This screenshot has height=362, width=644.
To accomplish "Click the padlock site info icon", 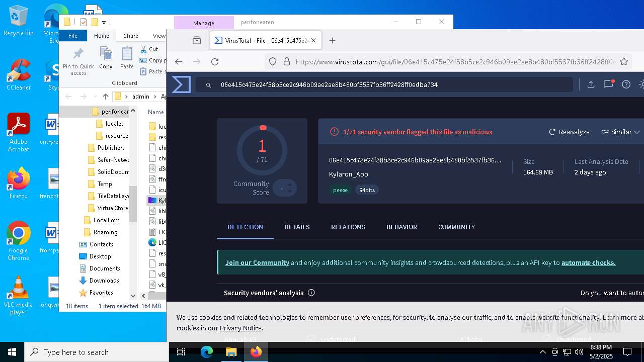I will pyautogui.click(x=287, y=61).
